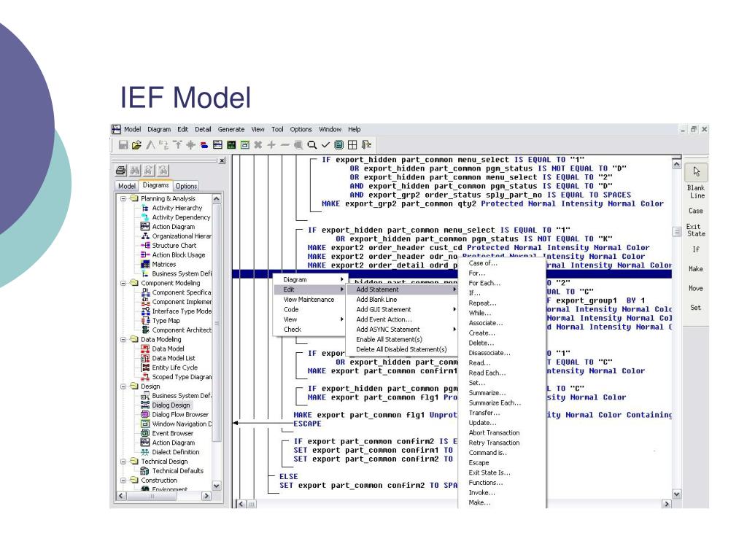Image resolution: width=747 pixels, height=560 pixels.
Task: Click the printer icon above the tree tabs
Action: (x=121, y=170)
